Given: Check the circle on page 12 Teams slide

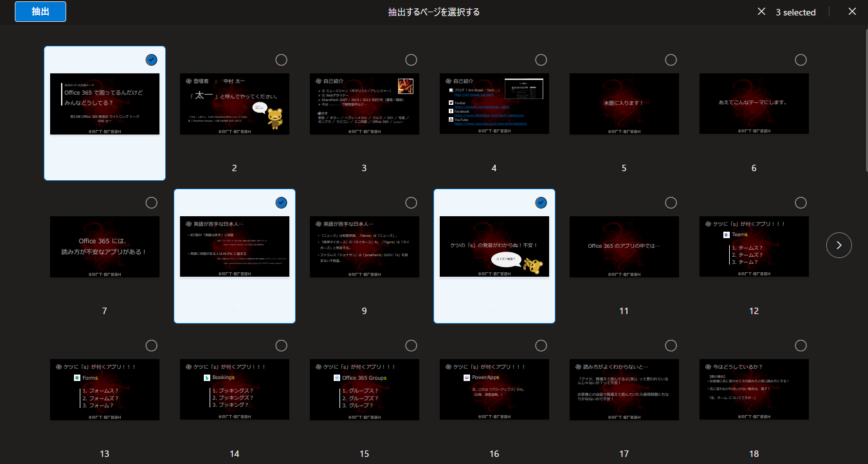Looking at the screenshot, I should [800, 203].
